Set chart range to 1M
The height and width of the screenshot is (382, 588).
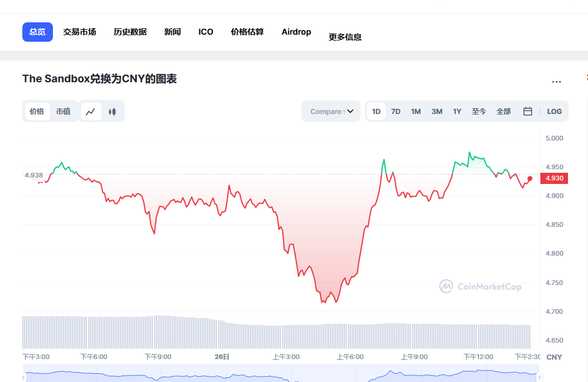coord(416,111)
